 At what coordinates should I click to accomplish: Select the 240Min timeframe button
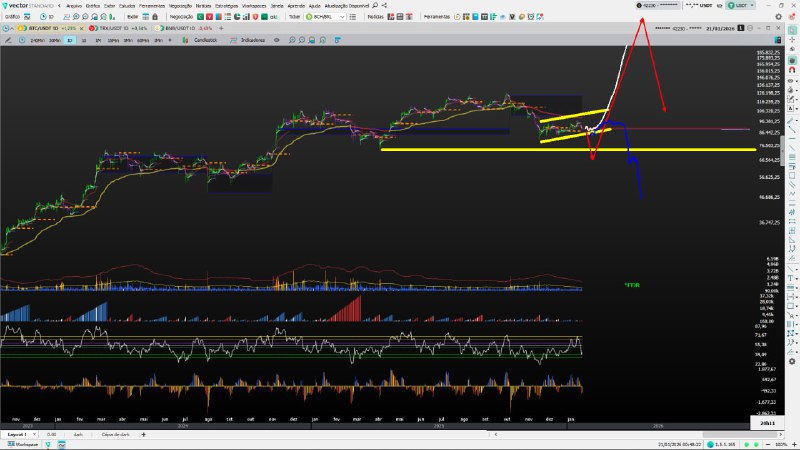[36, 40]
